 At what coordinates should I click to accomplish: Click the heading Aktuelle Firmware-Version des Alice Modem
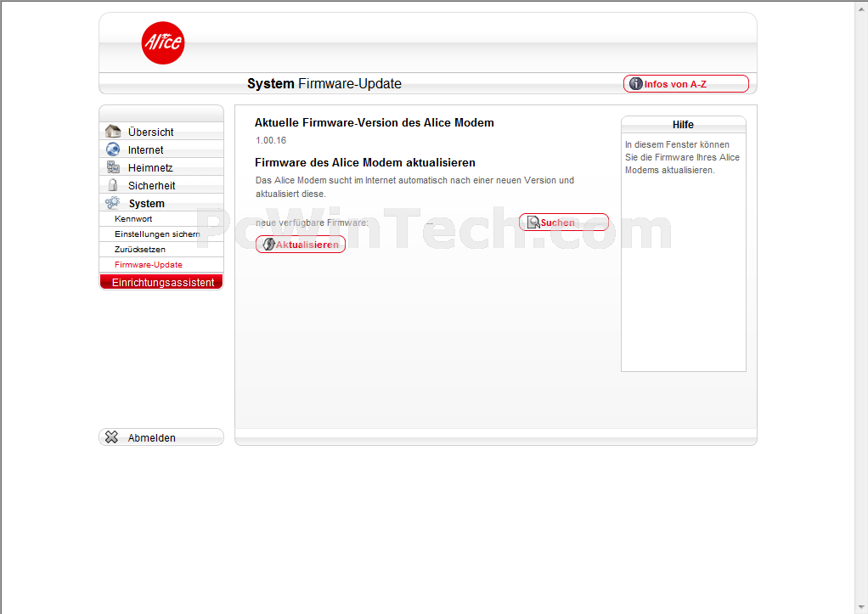click(375, 123)
